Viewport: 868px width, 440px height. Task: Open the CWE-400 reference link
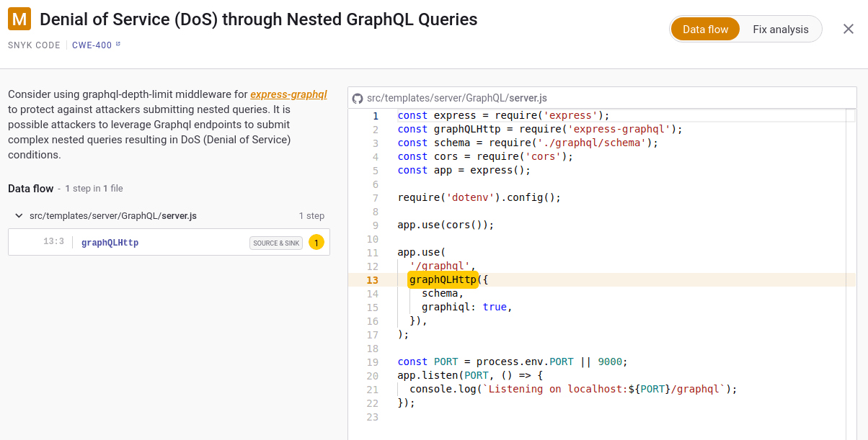(x=91, y=44)
